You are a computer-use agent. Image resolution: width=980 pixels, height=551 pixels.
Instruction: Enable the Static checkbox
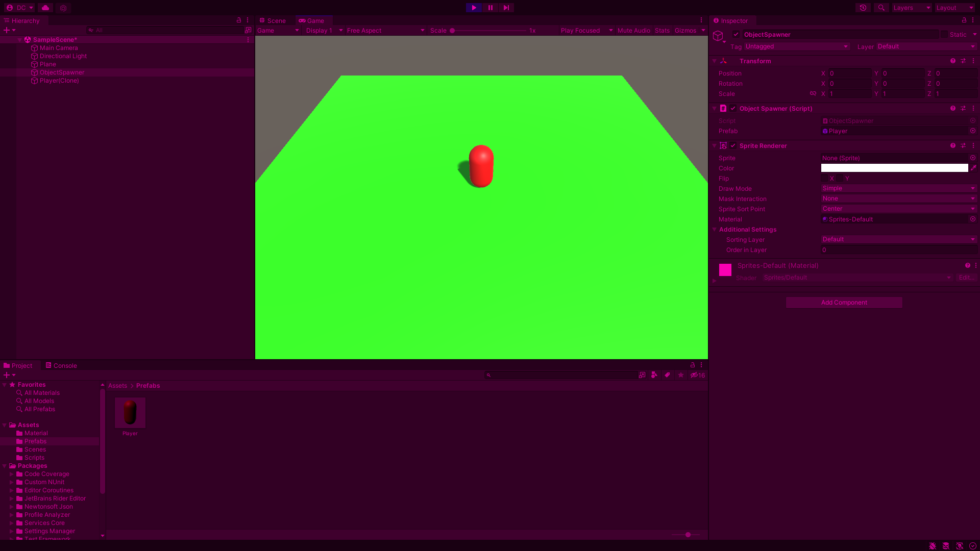pyautogui.click(x=944, y=35)
